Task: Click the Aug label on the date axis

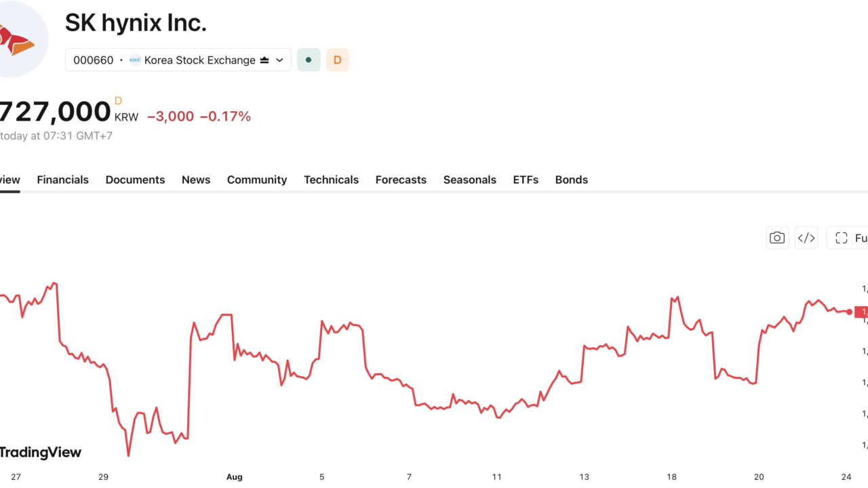Action: 234,477
